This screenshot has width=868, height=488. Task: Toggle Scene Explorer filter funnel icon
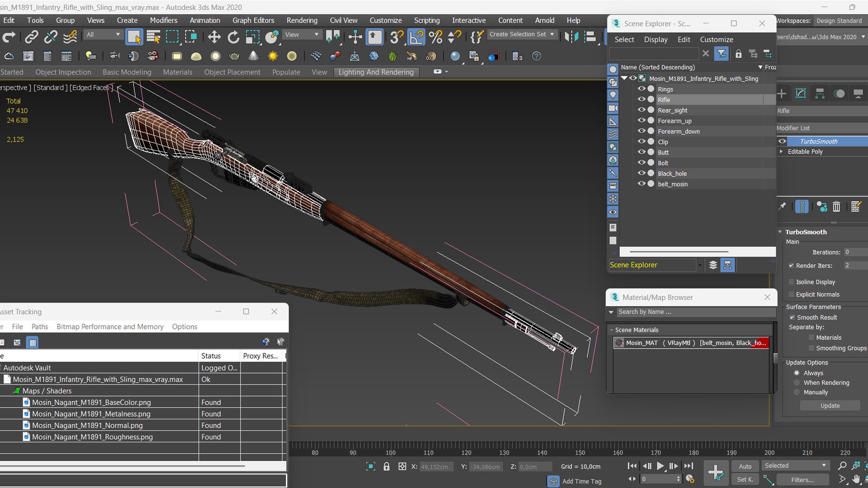[x=722, y=54]
